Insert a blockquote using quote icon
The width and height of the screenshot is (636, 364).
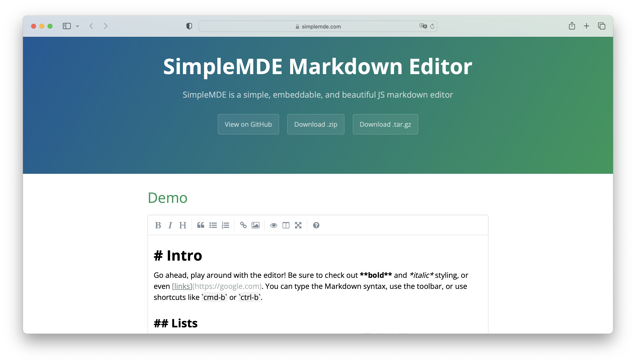pos(200,225)
